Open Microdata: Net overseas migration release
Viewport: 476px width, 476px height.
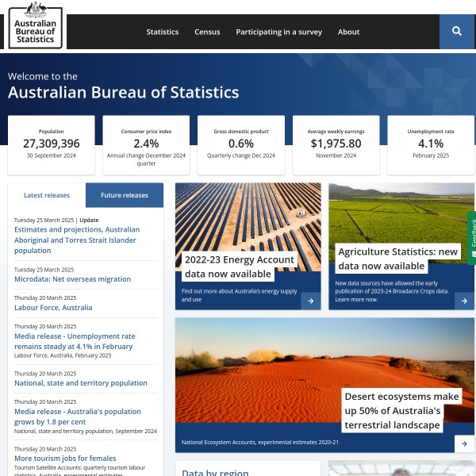(x=72, y=279)
